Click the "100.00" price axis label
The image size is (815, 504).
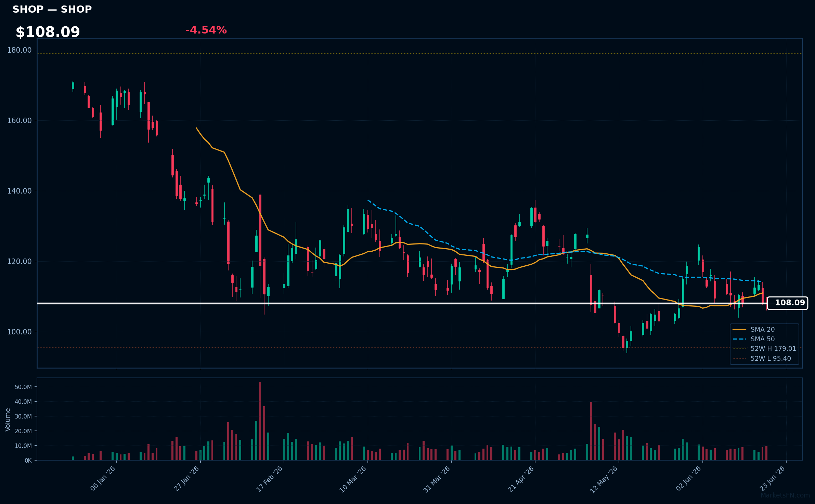click(20, 332)
